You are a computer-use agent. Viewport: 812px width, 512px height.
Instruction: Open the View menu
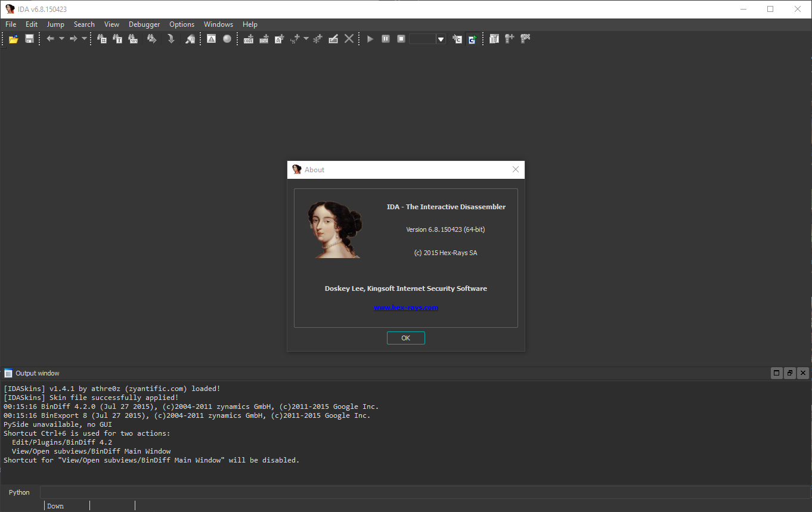(x=111, y=24)
